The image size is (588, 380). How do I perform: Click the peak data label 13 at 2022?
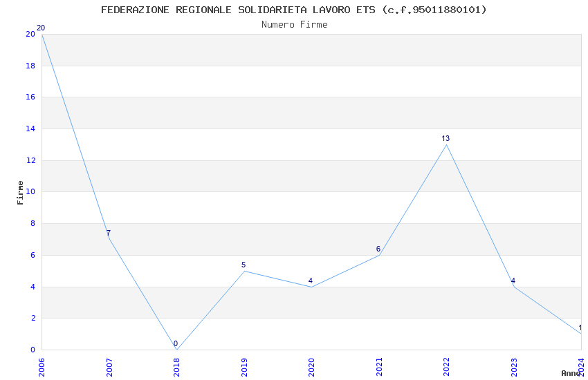[445, 138]
